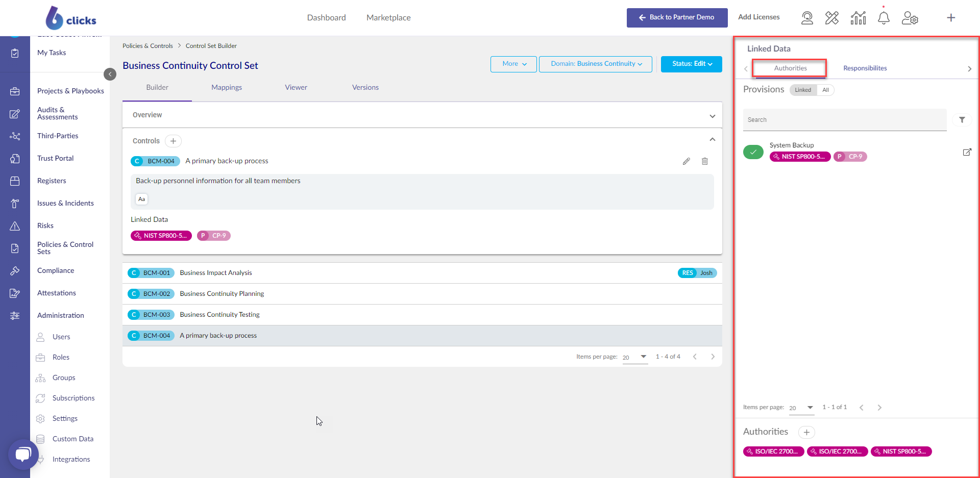Open Issues & Incidents in the sidebar
The image size is (980, 478).
(65, 204)
